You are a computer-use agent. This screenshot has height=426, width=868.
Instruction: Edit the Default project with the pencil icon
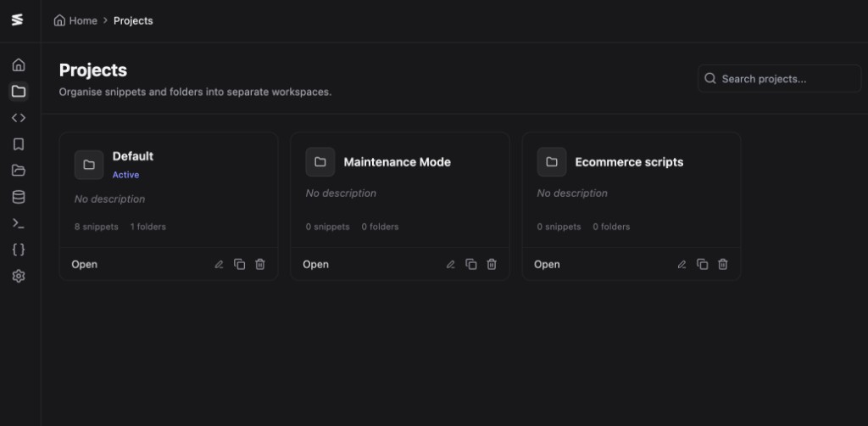point(220,264)
